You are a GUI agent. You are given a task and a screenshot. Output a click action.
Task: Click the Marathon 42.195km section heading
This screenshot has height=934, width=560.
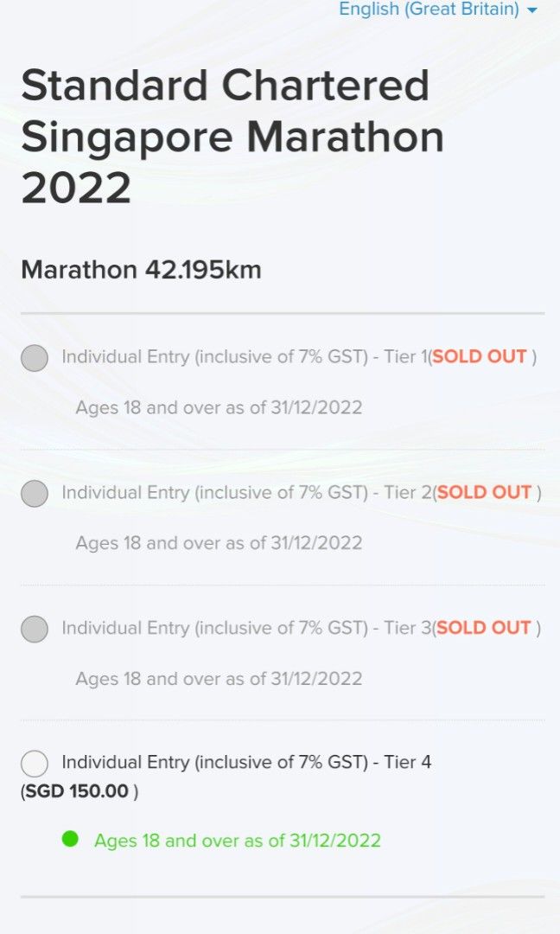[141, 269]
